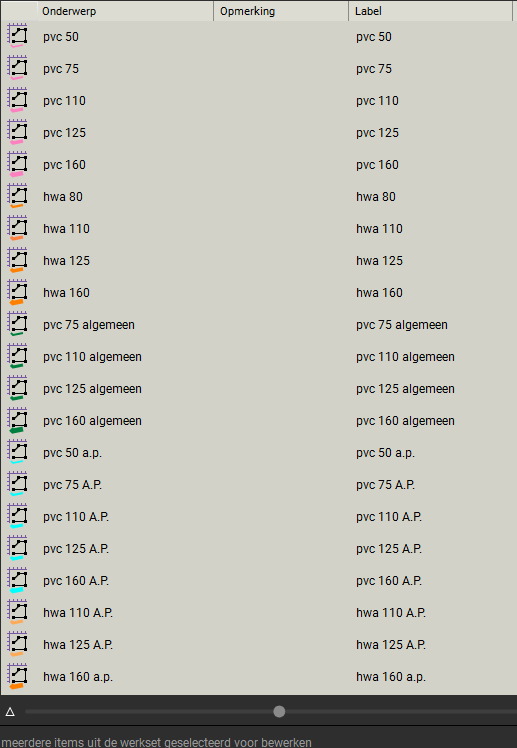Select the pvc 50 polyline tool icon
The height and width of the screenshot is (748, 517).
pyautogui.click(x=18, y=36)
